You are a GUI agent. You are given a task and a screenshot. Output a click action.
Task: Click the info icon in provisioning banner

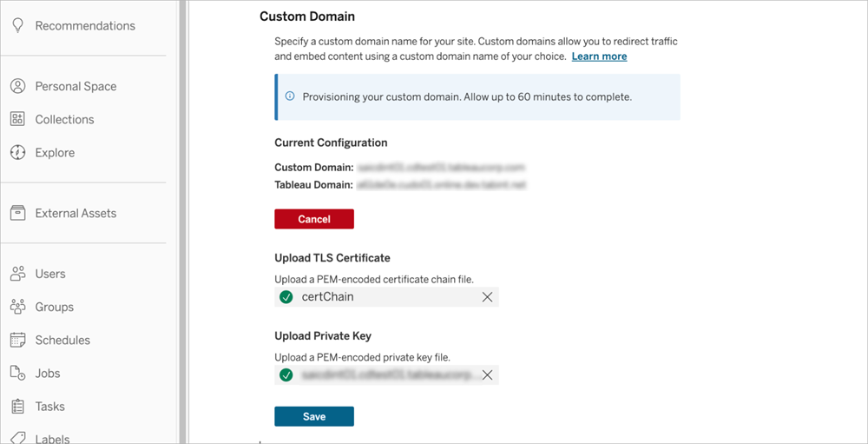click(290, 96)
